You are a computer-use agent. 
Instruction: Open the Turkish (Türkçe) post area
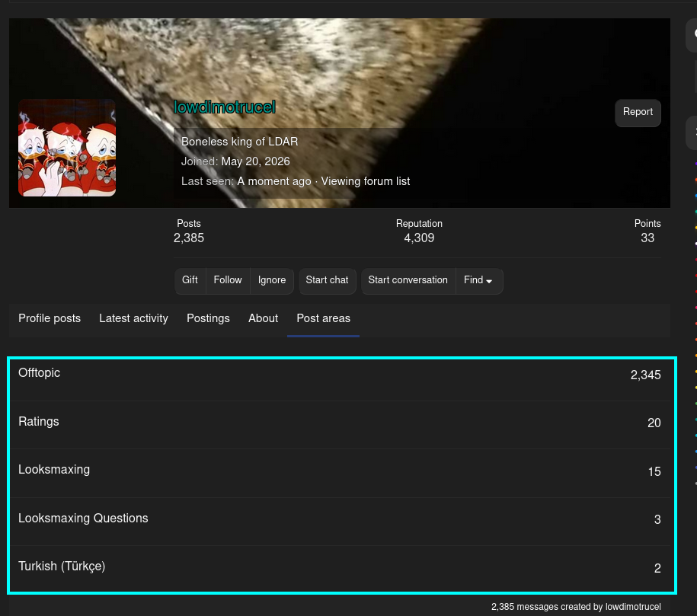pos(62,567)
